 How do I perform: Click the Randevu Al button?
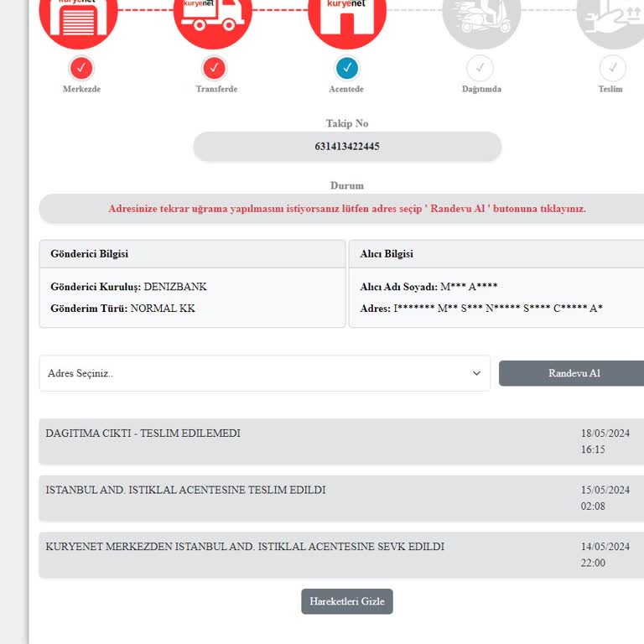coord(572,373)
